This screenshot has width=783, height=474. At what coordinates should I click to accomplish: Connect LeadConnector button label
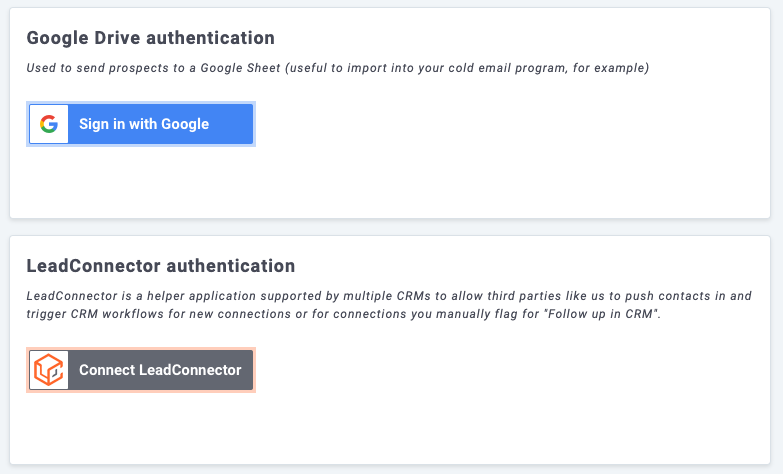(160, 370)
